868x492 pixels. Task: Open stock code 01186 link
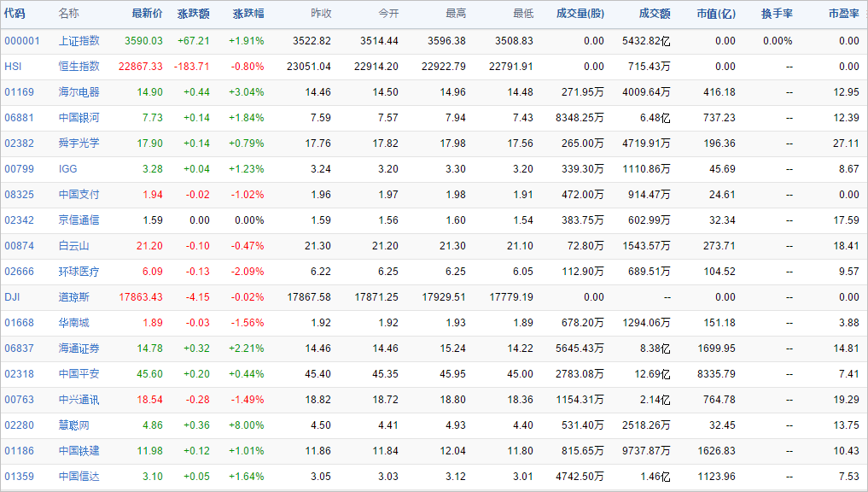(20, 450)
